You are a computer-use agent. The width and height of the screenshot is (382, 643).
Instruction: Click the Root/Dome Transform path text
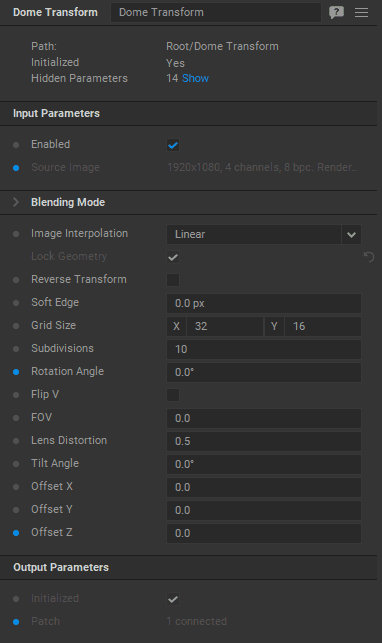(222, 46)
